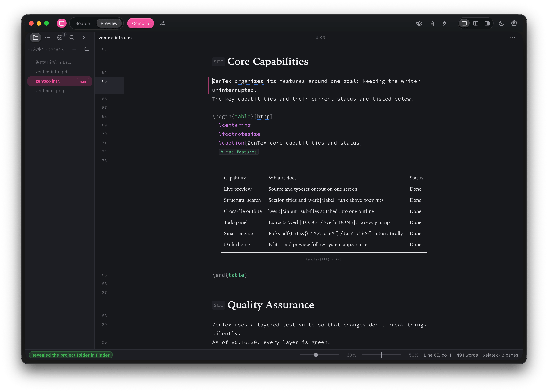The width and height of the screenshot is (548, 392).
Task: Select the right-side preview layout icon
Action: [487, 23]
